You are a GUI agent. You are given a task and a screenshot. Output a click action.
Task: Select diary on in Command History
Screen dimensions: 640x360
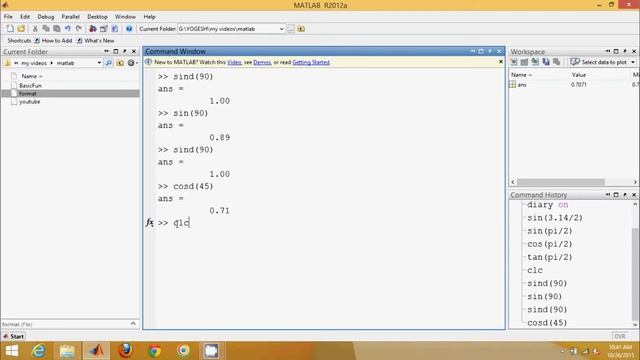click(x=547, y=205)
